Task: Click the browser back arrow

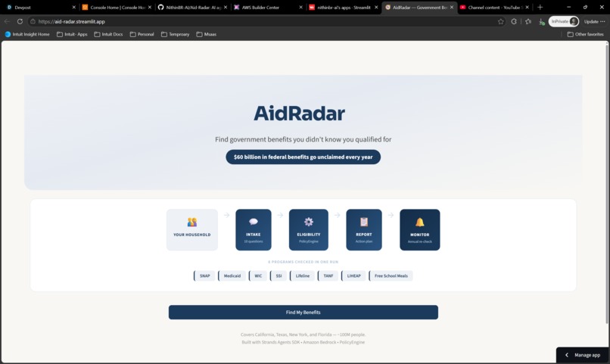Action: pos(7,21)
